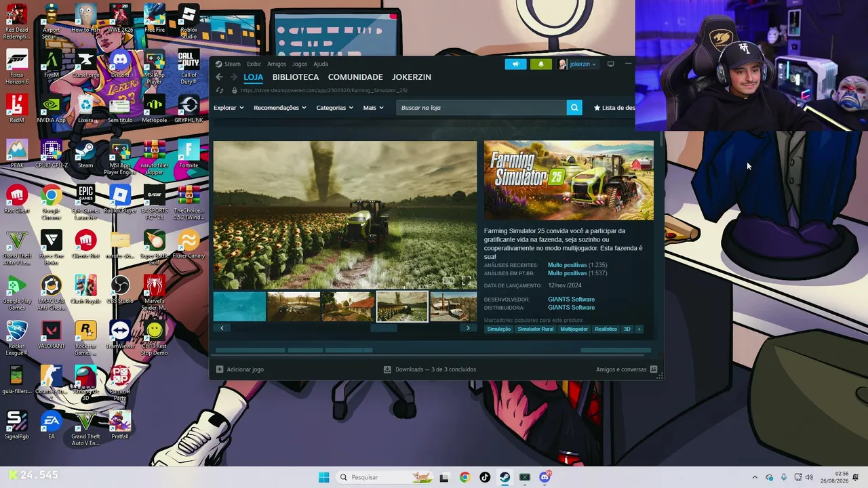The height and width of the screenshot is (488, 868).
Task: Open the VALORANT desktop shortcut
Action: 51,335
